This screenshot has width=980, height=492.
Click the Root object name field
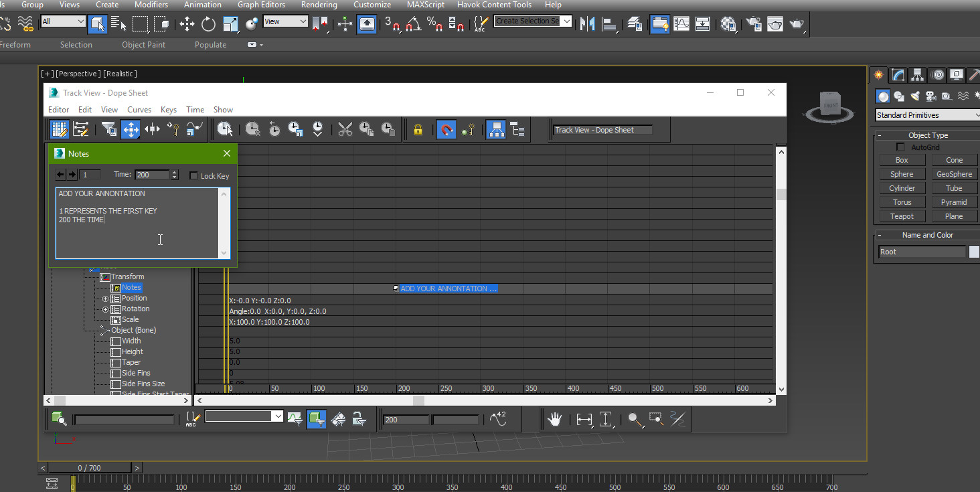(922, 251)
